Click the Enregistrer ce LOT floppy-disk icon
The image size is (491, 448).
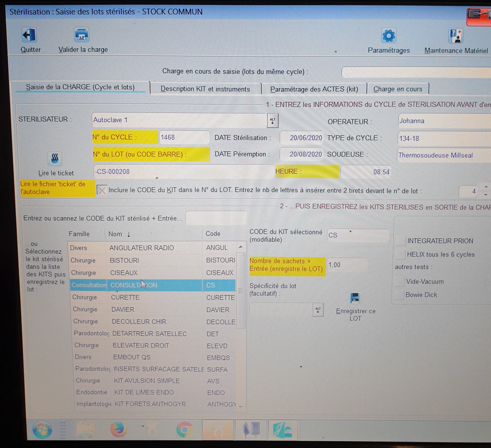tap(355, 298)
